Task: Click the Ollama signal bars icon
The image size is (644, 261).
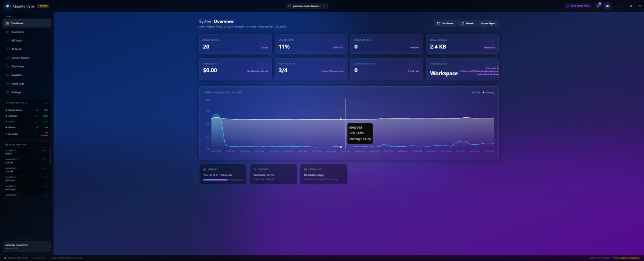Action: point(37,127)
